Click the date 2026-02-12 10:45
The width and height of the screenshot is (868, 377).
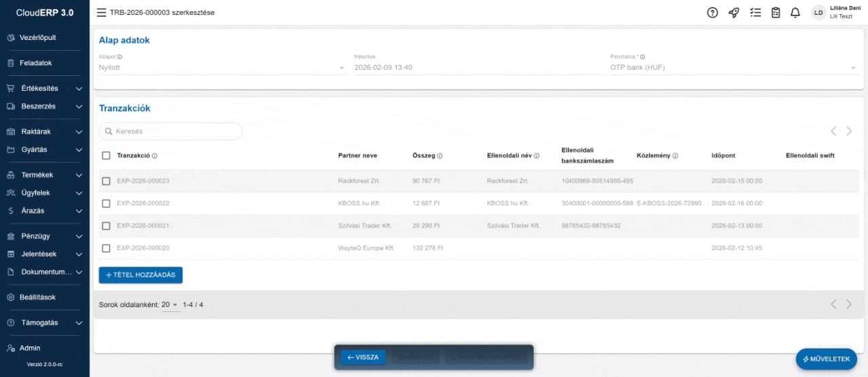point(736,248)
